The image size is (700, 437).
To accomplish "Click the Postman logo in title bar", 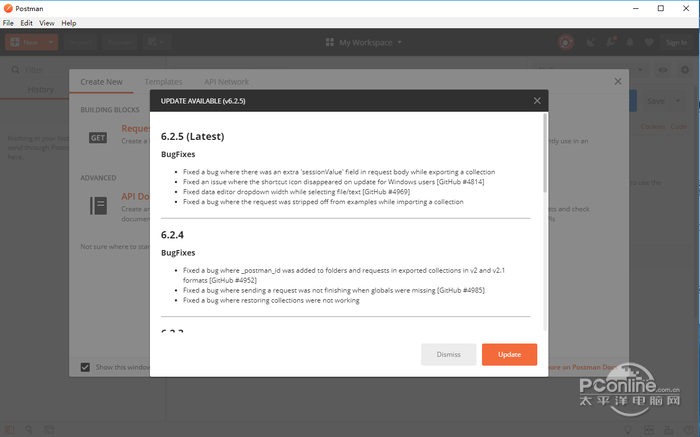I will click(x=8, y=8).
